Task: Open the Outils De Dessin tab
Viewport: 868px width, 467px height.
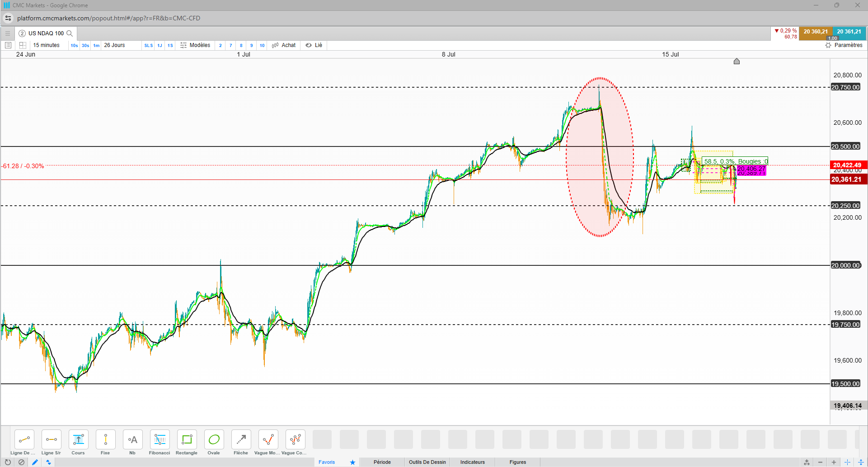Action: (x=427, y=462)
